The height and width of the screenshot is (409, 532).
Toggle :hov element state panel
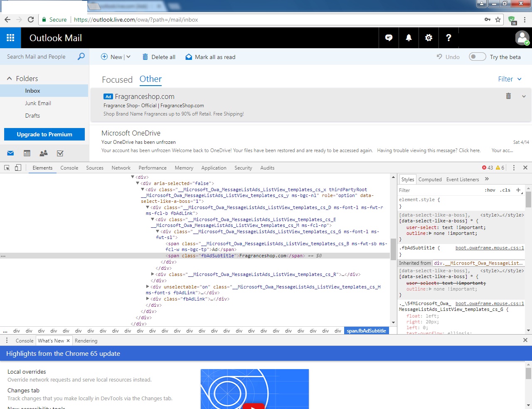coord(490,190)
